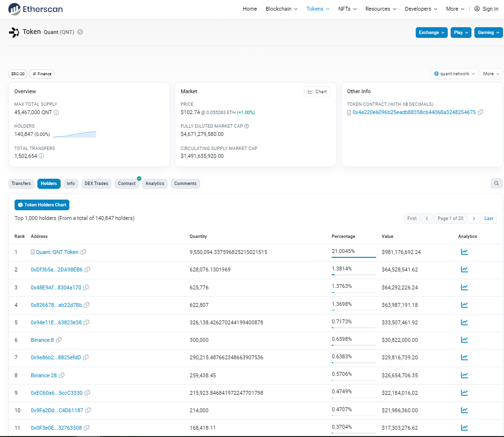Expand the Resources menu
504x437 pixels.
[x=381, y=9]
